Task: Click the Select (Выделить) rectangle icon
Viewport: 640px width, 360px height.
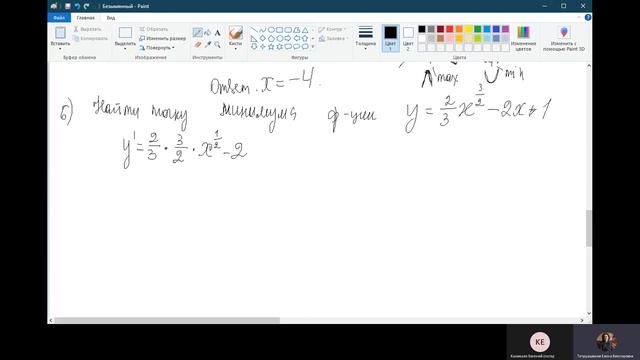Action: 125,33
